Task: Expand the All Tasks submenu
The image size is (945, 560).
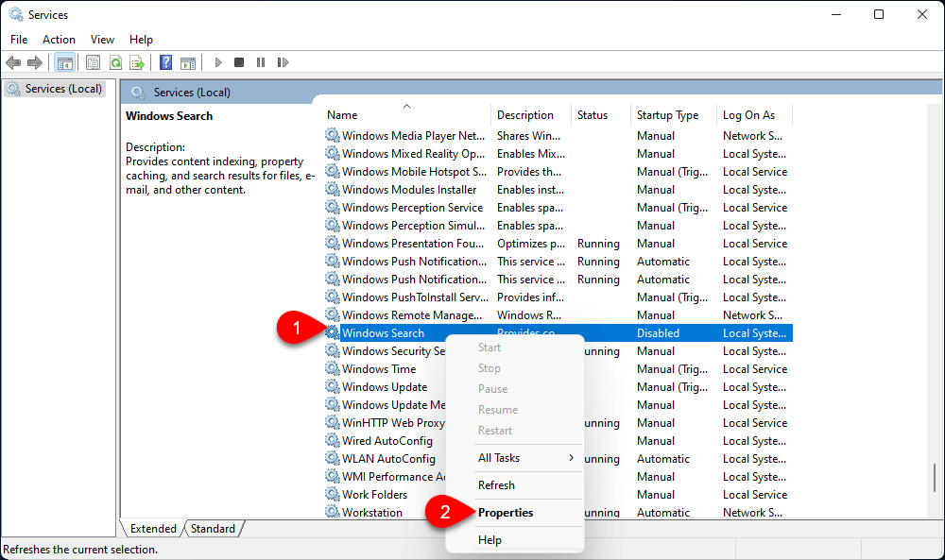Action: pos(515,458)
